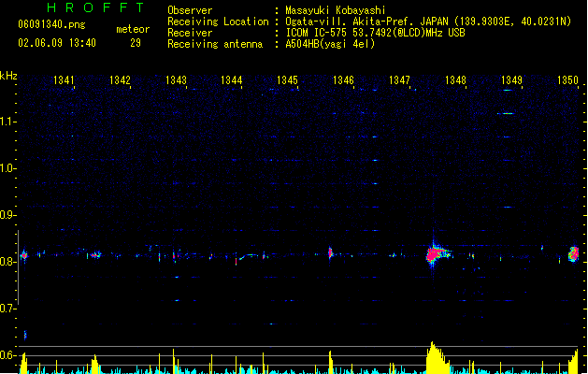Click the Receiving antenna label
Viewport: 588px width, 374px height.
click(215, 44)
